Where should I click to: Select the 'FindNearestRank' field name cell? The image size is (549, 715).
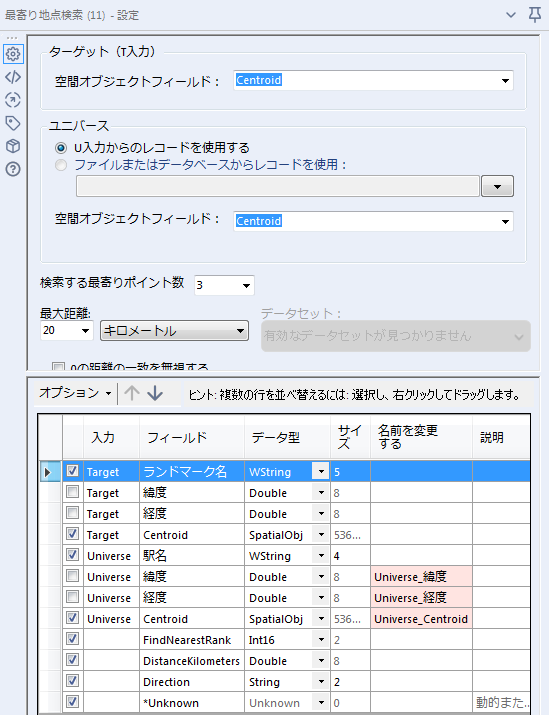[x=192, y=640]
